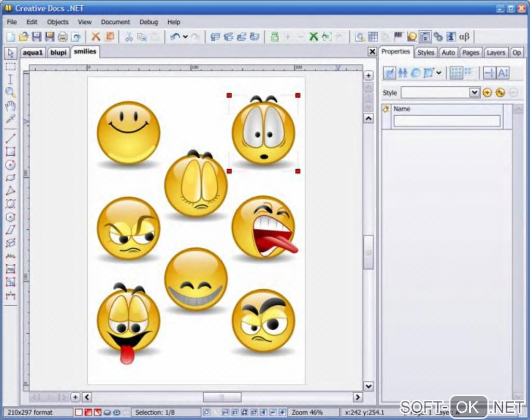Open the Pages panel tab

pos(471,52)
